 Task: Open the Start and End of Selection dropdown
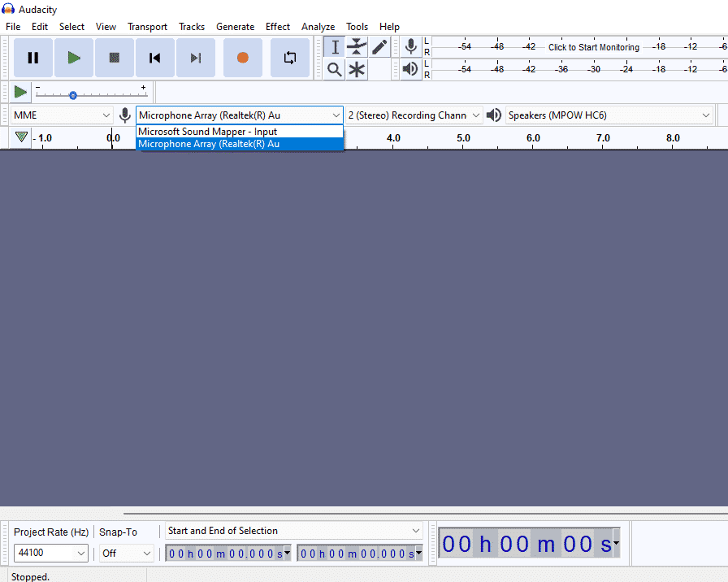click(294, 531)
